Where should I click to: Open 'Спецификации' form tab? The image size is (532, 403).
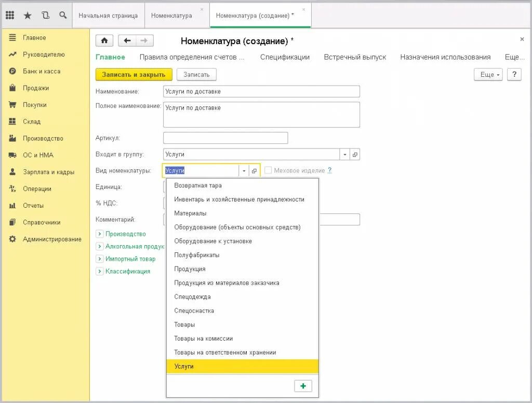(x=285, y=57)
